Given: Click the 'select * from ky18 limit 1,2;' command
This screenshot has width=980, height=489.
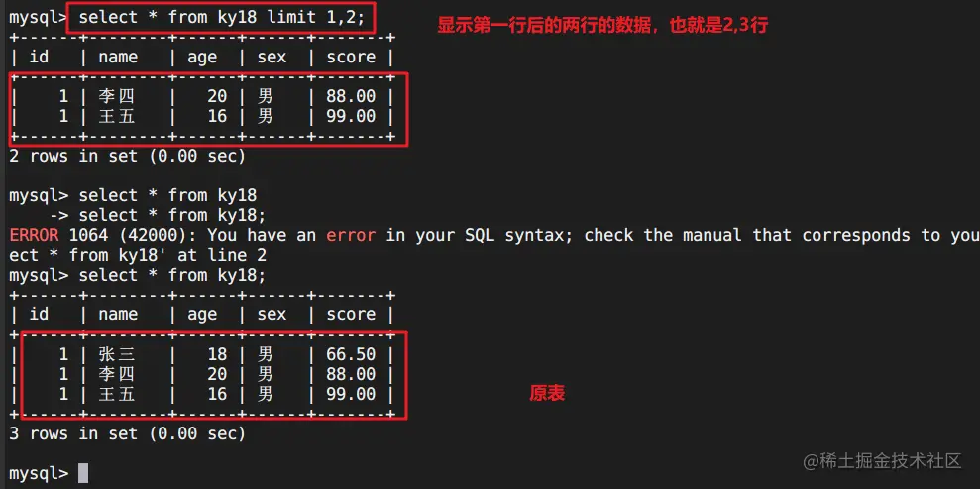Looking at the screenshot, I should point(221,18).
